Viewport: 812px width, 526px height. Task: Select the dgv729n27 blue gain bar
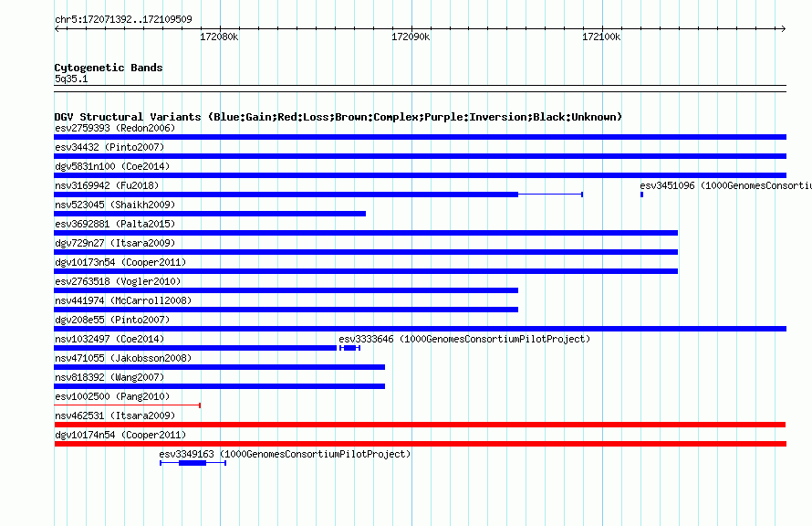click(x=366, y=252)
